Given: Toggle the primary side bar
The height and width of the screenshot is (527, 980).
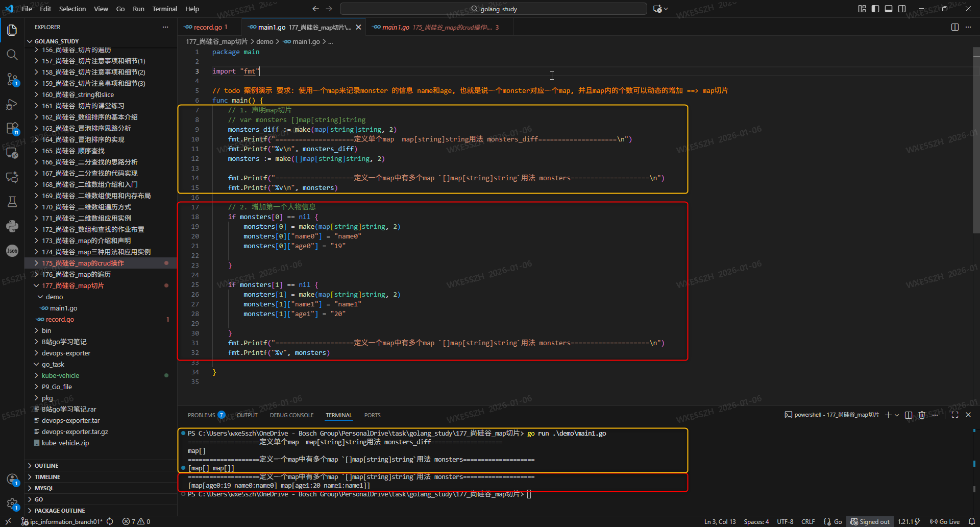Looking at the screenshot, I should pyautogui.click(x=875, y=9).
